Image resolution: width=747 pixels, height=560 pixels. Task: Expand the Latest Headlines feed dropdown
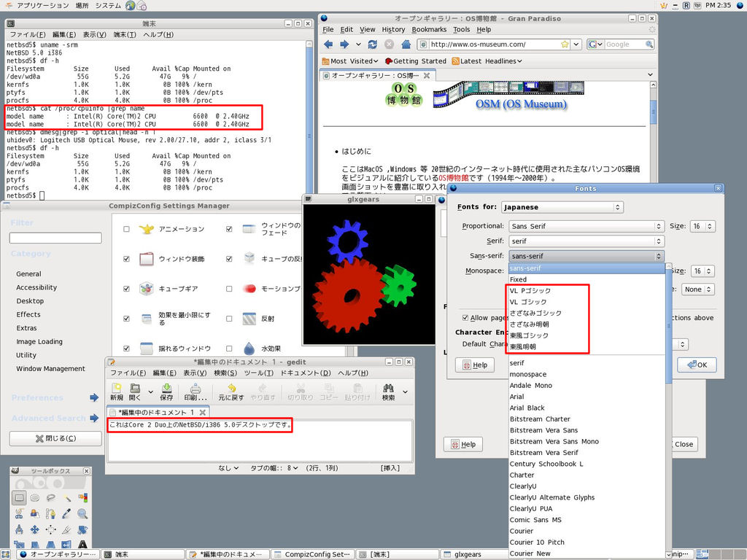pyautogui.click(x=487, y=61)
